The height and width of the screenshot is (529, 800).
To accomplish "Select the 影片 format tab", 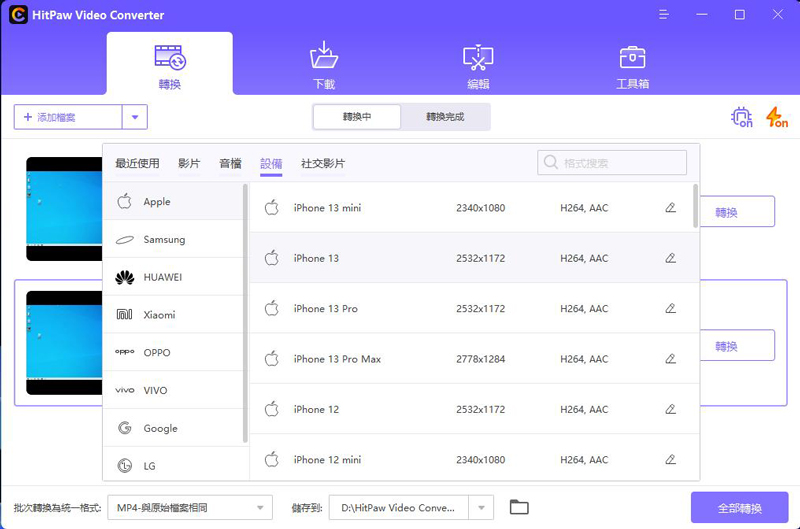I will 189,163.
